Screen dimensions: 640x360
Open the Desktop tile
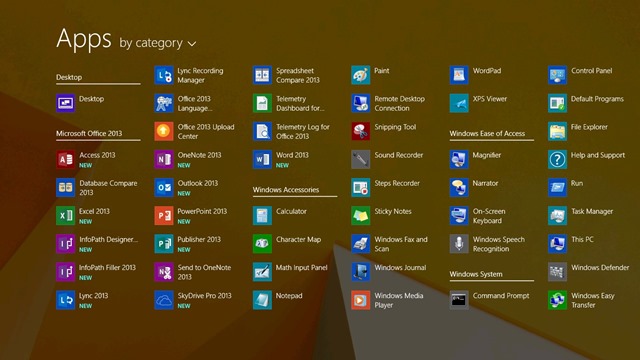(80, 103)
